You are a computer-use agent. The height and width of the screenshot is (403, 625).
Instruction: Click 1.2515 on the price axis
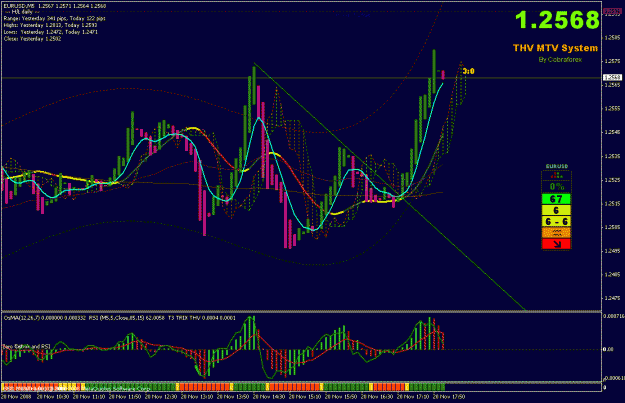pyautogui.click(x=612, y=204)
